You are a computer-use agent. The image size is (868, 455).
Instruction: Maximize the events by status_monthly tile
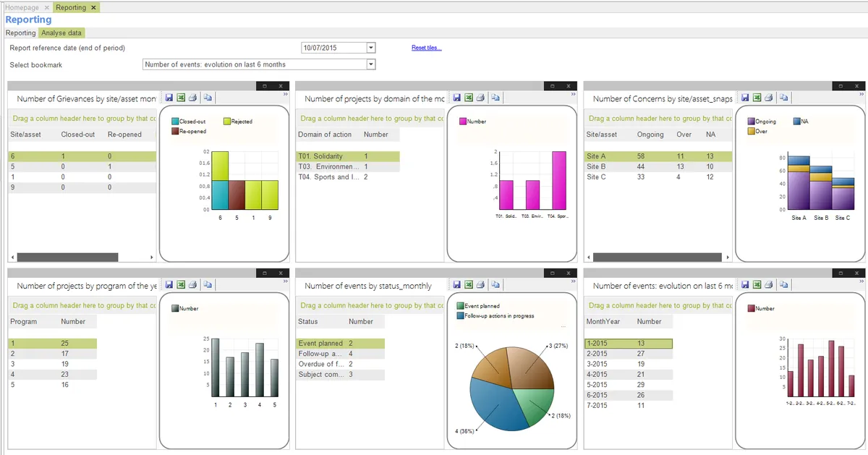tap(553, 273)
